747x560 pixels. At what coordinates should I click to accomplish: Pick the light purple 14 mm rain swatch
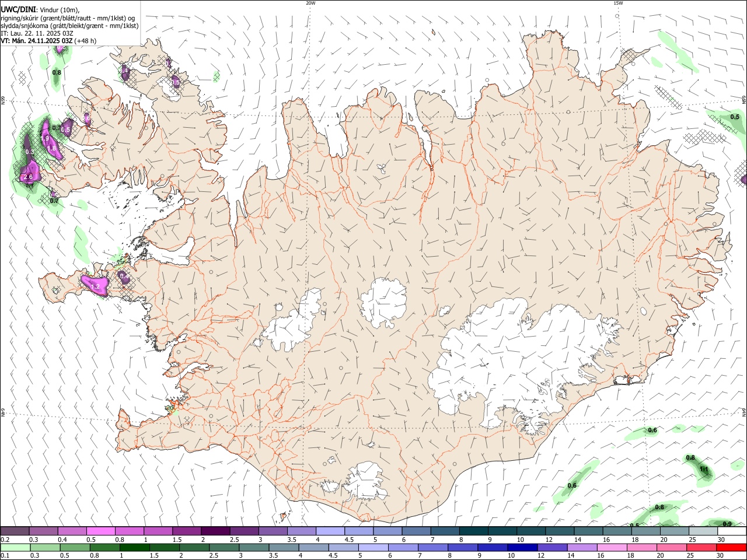coord(582,548)
